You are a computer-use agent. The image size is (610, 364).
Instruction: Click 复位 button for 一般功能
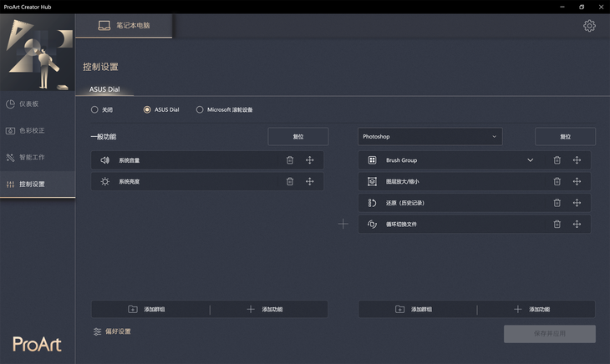[297, 136]
